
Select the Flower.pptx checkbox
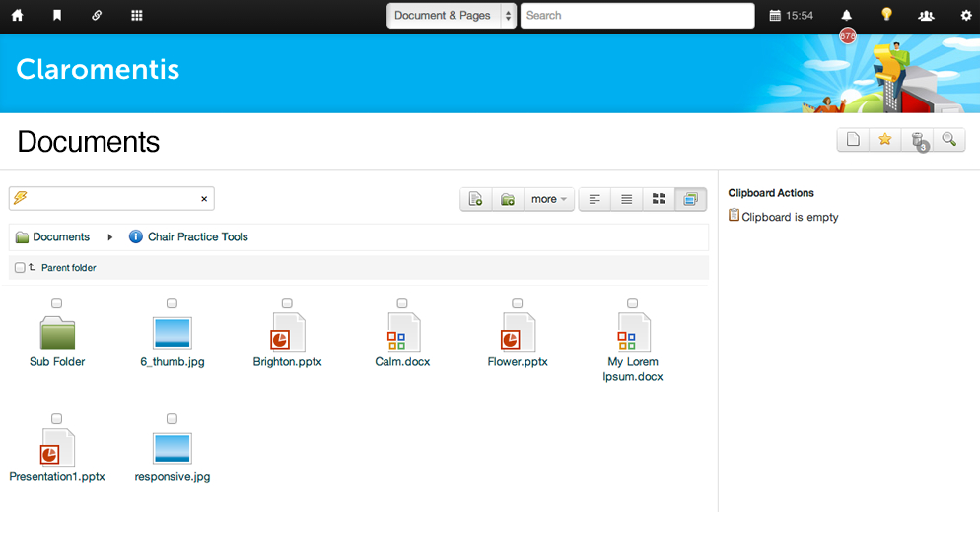pyautogui.click(x=517, y=303)
